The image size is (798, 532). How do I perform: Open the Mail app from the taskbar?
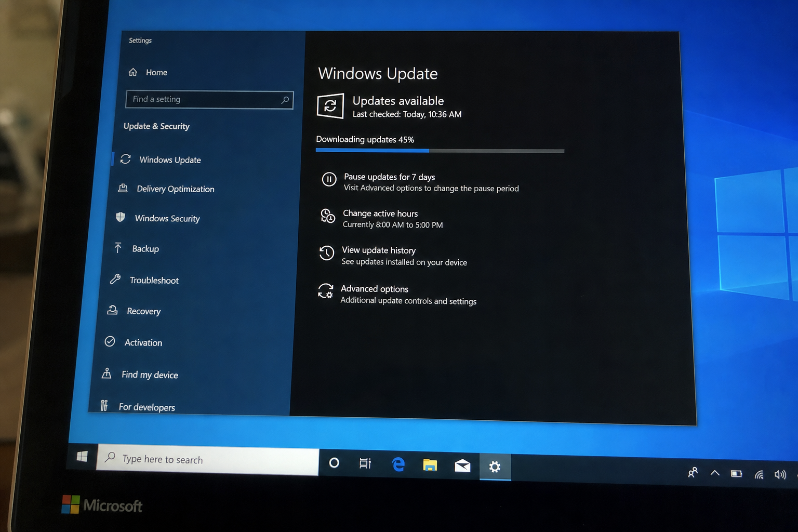point(462,465)
